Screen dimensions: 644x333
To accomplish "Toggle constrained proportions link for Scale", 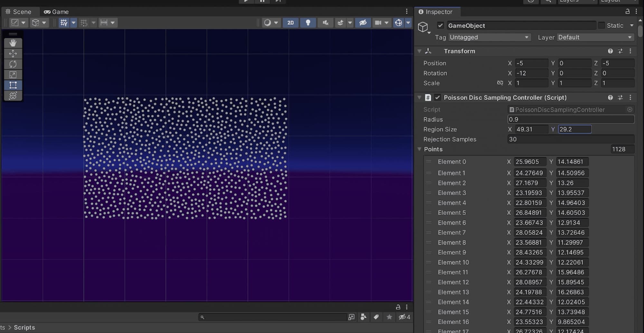I will pos(500,83).
